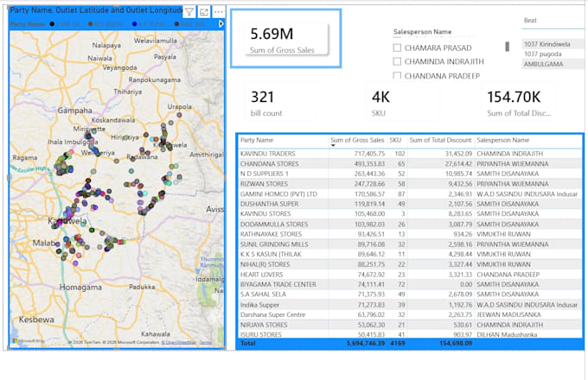Check the CHAMINDA INDRAJITH checkbox
The width and height of the screenshot is (588, 380).
click(x=397, y=61)
